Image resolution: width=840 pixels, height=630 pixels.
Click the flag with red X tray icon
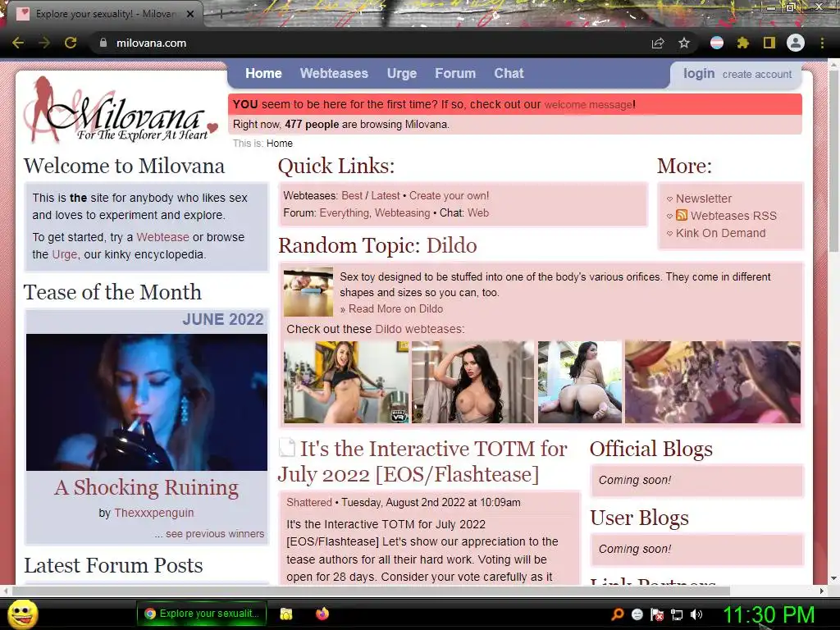coord(657,614)
